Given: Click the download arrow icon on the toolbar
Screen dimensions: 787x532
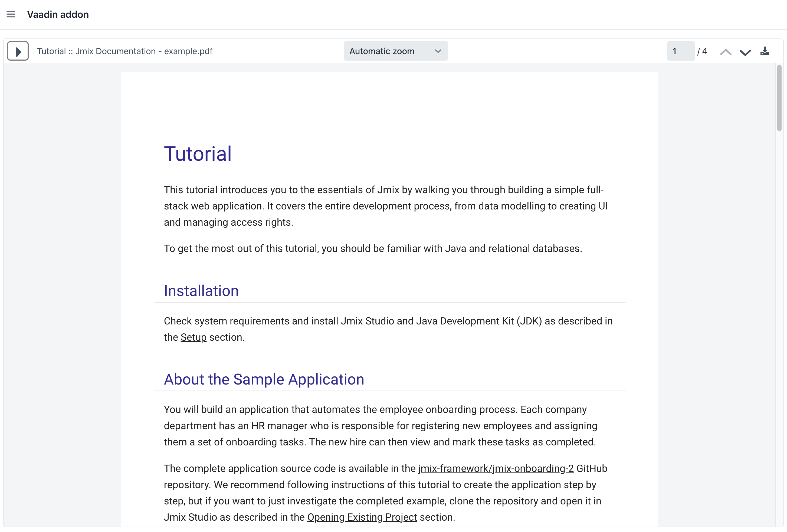Looking at the screenshot, I should 765,51.
